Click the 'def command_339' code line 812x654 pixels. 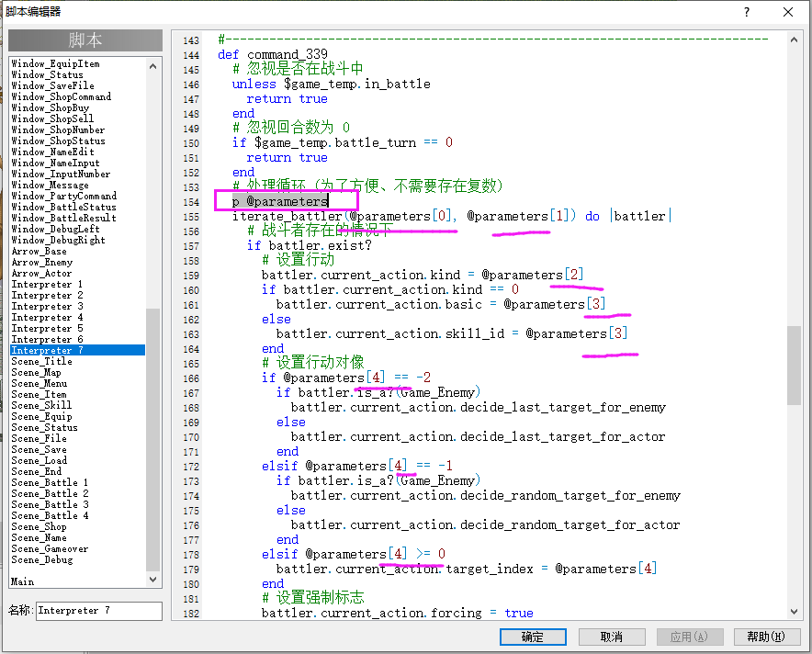(273, 54)
